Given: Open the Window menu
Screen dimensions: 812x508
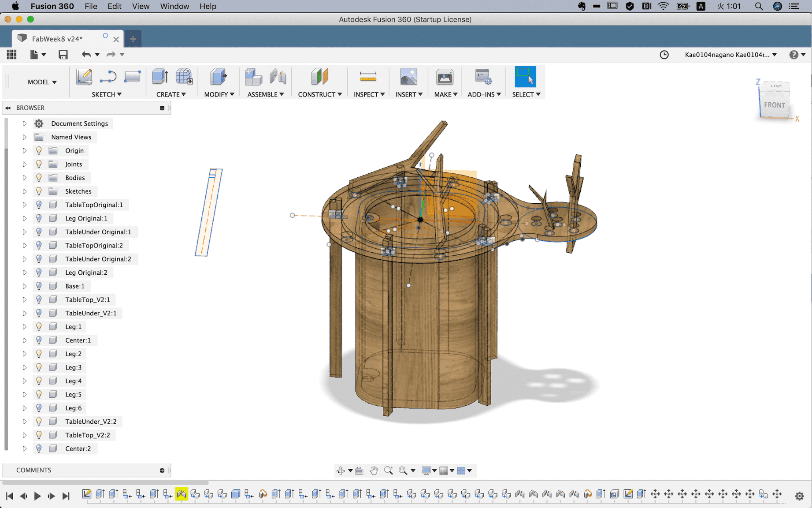Looking at the screenshot, I should coord(174,6).
